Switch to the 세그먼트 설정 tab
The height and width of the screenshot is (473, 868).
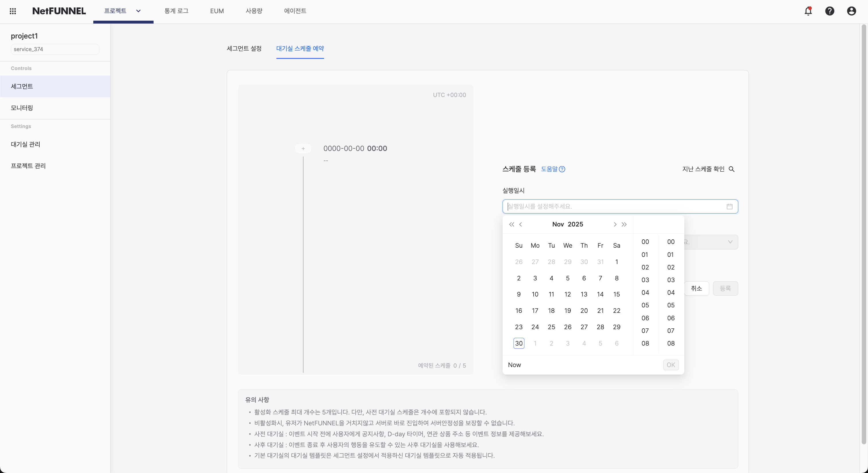(244, 49)
